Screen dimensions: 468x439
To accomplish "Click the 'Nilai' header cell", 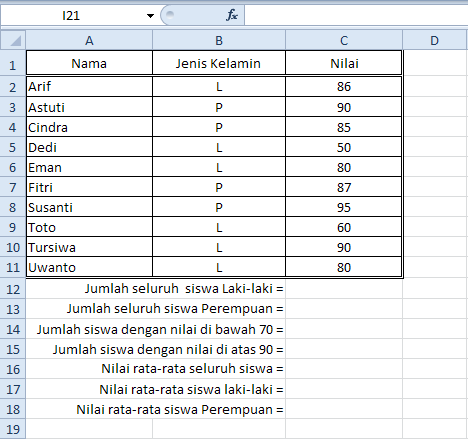I will click(x=344, y=63).
